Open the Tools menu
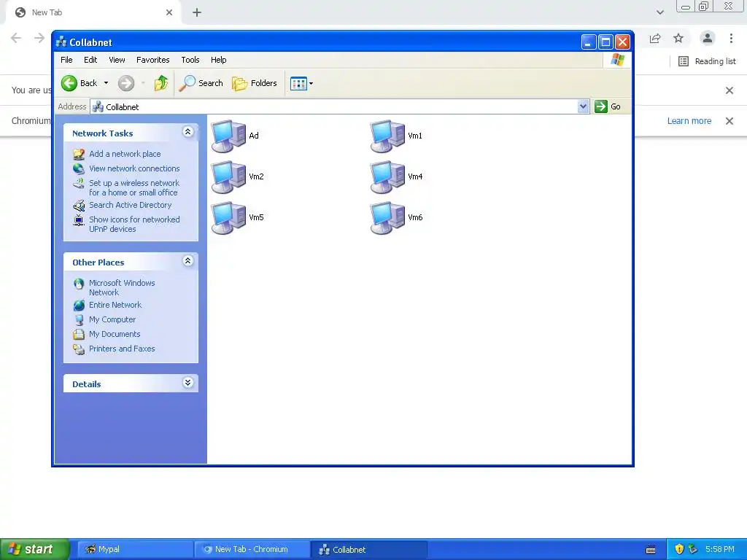747x560 pixels. click(x=190, y=60)
